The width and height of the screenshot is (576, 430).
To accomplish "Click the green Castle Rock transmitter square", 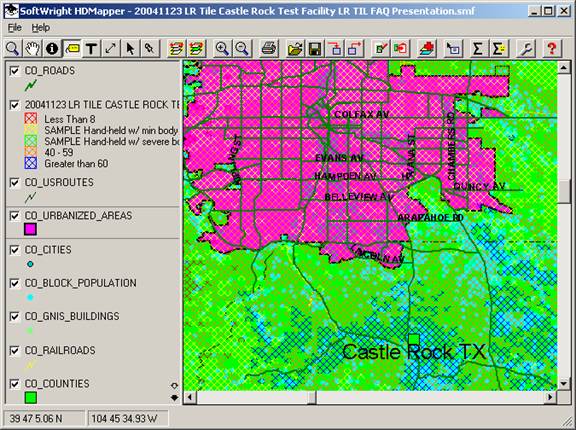I will coord(414,340).
